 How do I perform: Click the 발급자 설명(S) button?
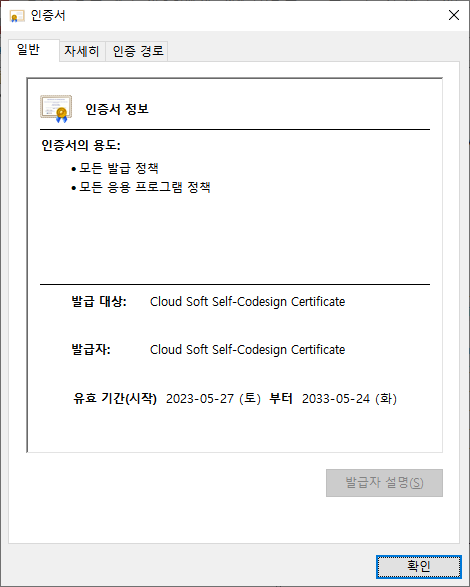pos(384,483)
